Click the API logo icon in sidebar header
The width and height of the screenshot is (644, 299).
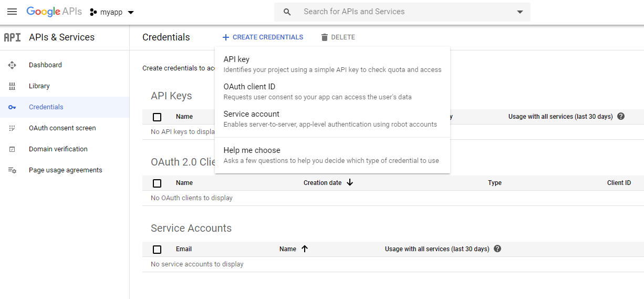tap(12, 37)
